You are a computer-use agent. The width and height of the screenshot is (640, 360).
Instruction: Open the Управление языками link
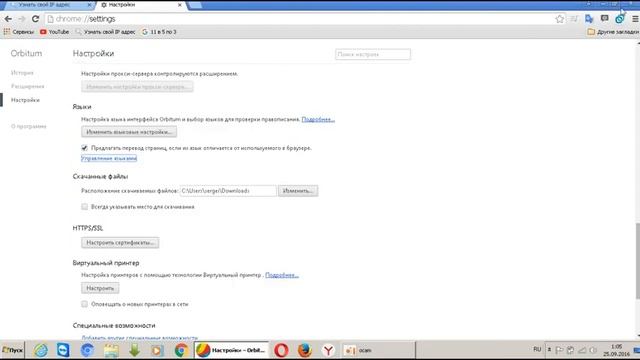(109, 158)
